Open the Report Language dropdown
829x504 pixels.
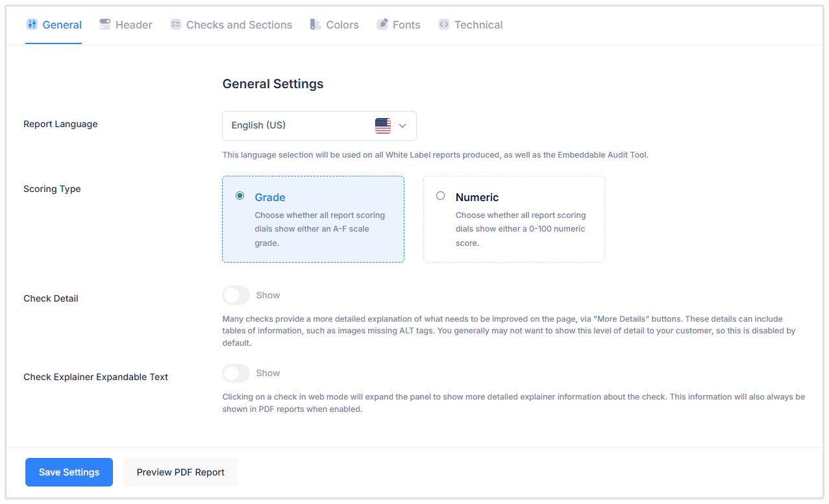pyautogui.click(x=304, y=126)
